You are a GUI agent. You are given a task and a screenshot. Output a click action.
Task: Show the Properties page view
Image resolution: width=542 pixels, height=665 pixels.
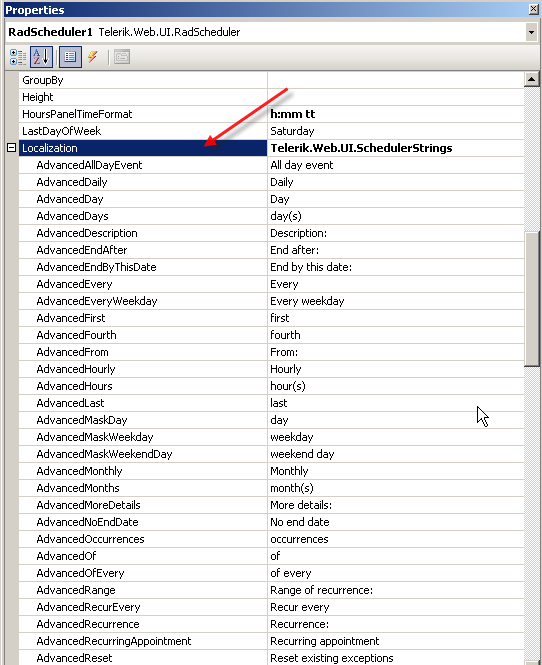click(70, 57)
